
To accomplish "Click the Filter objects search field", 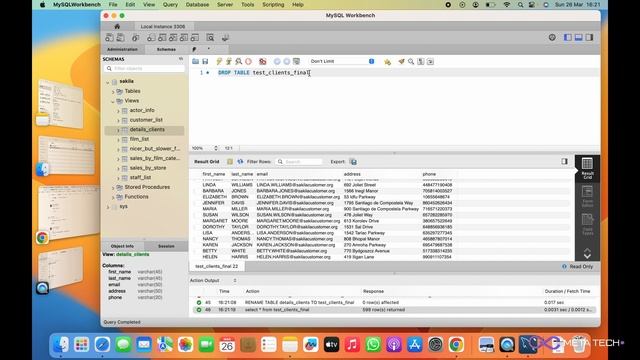I will point(145,69).
